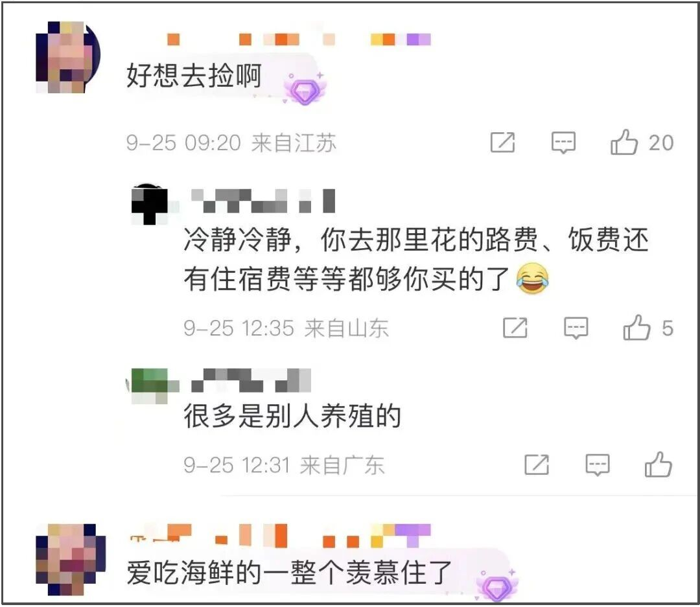Select the comment text 爱吃海鲜的一整个羡慕住了

(289, 572)
